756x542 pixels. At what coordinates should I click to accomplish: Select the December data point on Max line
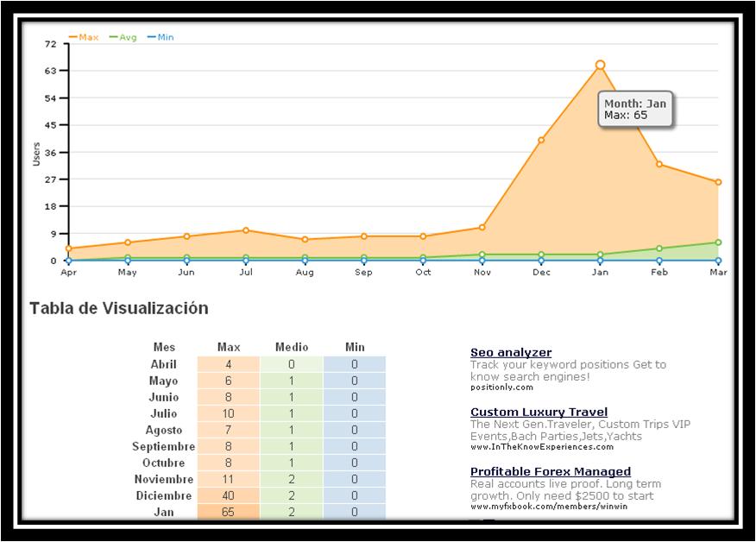pos(541,140)
